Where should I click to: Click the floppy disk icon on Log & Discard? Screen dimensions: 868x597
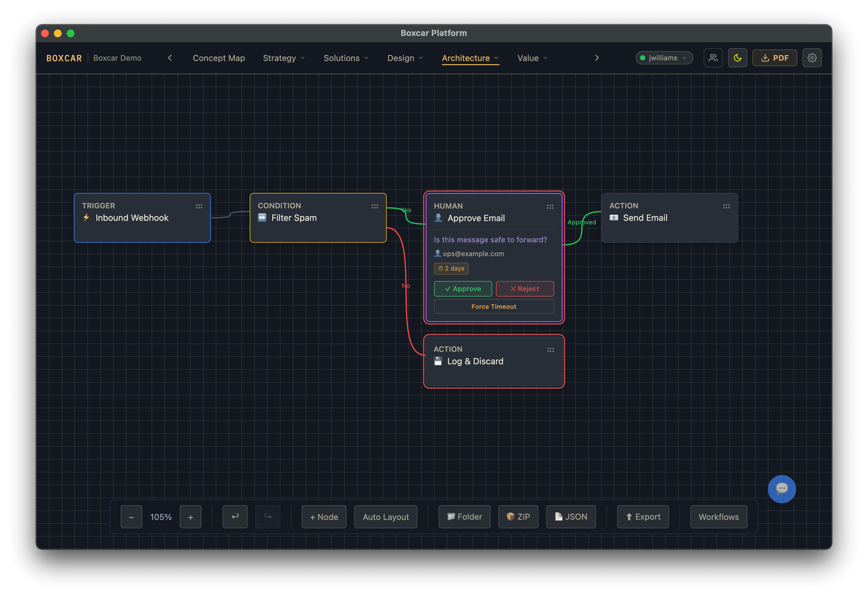coord(438,361)
